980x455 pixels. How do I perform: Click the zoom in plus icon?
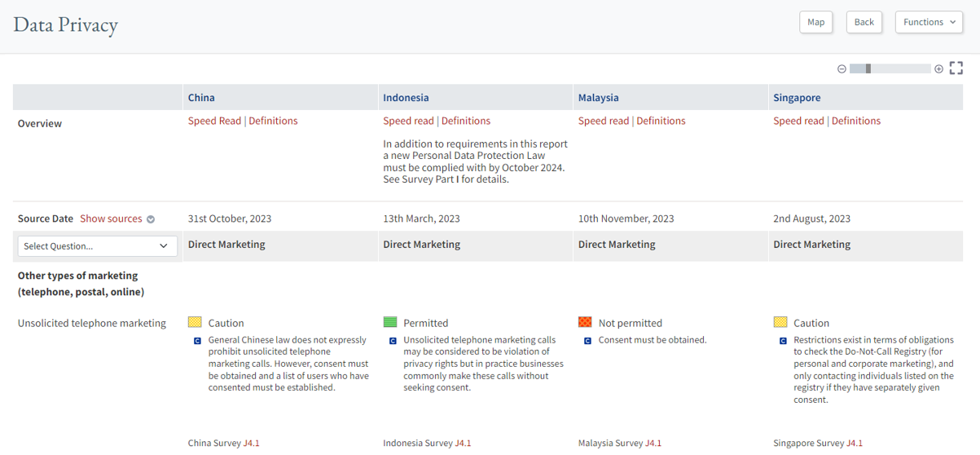(x=938, y=69)
